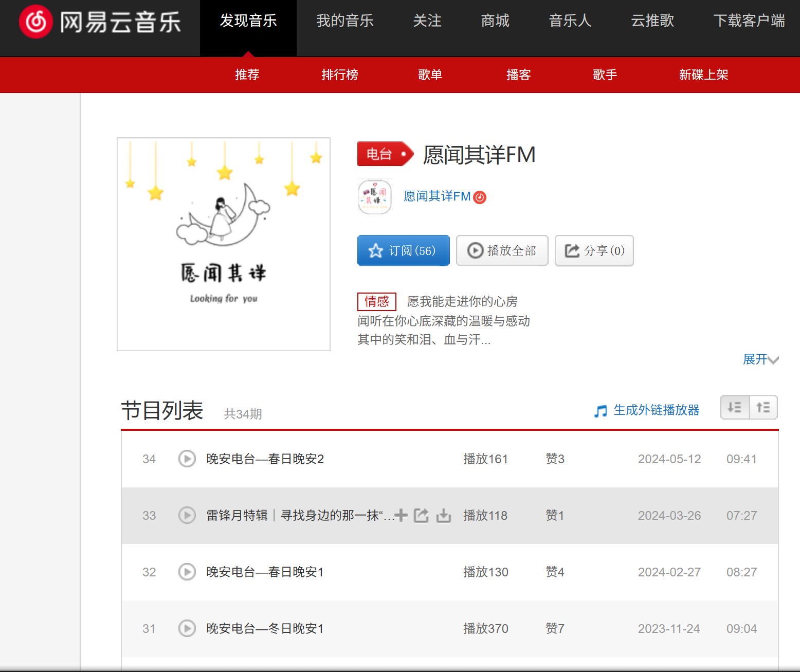Go to 关注 in the top navigation
Image resolution: width=800 pixels, height=672 pixels.
pyautogui.click(x=427, y=21)
